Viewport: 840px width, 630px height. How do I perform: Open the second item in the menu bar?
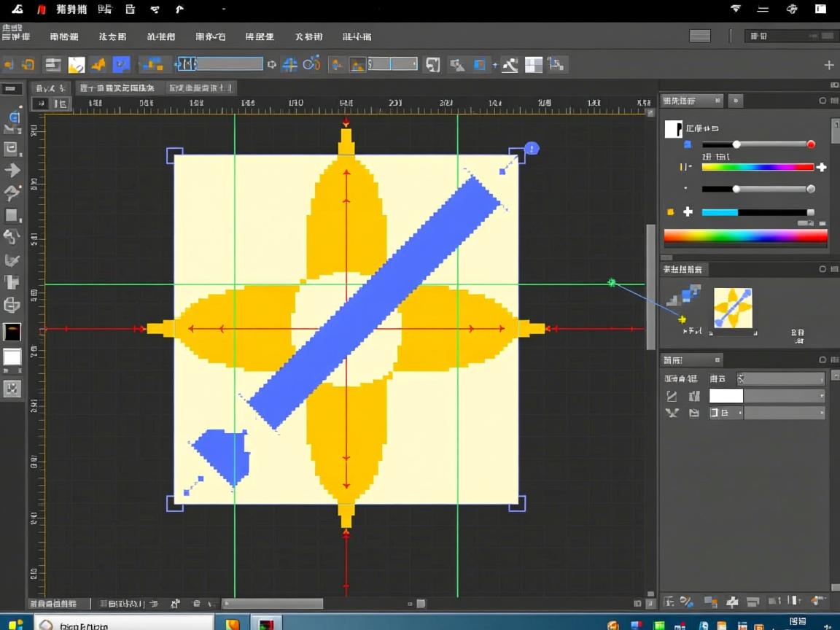(64, 36)
